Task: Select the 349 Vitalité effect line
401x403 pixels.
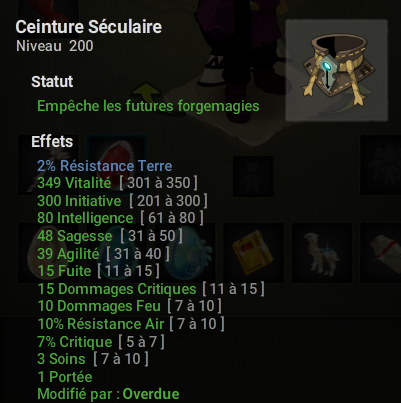Action: tap(117, 183)
